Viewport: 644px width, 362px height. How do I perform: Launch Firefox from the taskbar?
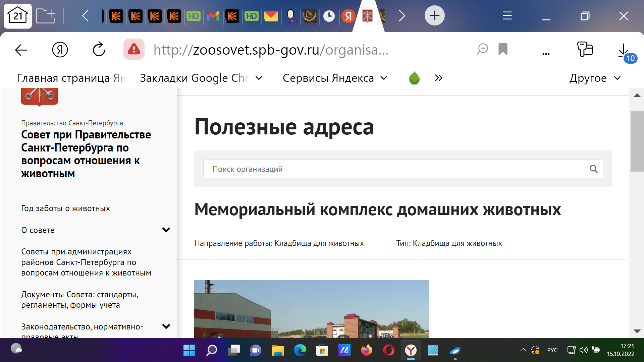pyautogui.click(x=367, y=350)
